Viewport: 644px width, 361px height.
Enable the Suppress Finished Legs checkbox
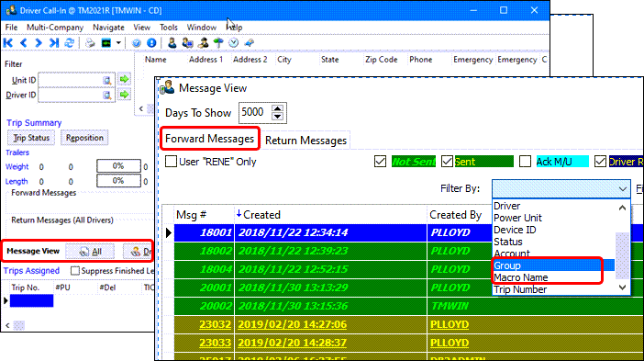click(x=74, y=271)
